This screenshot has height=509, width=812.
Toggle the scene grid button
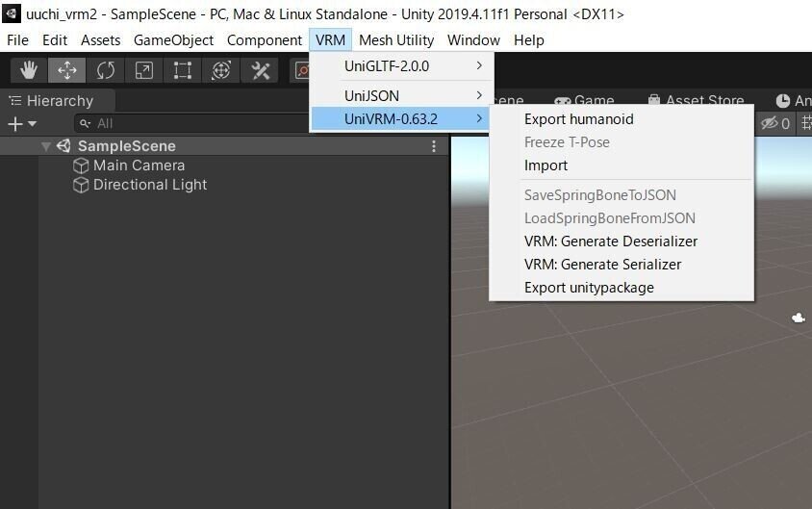(x=806, y=123)
